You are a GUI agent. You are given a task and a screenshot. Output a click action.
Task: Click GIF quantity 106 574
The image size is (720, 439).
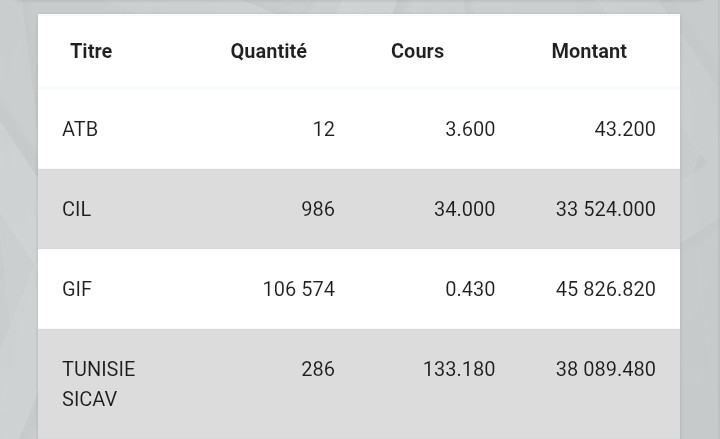[x=298, y=289]
